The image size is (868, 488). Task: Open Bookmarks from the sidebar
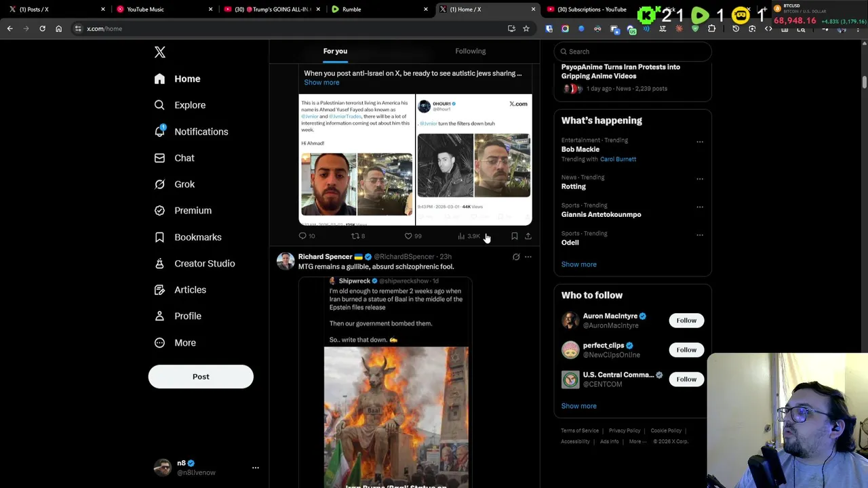187,237
